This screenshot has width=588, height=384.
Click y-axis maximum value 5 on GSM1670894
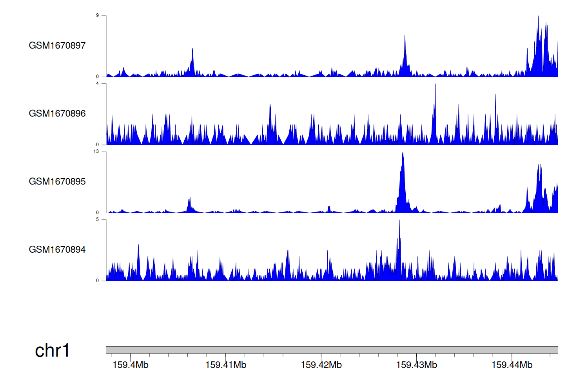98,219
